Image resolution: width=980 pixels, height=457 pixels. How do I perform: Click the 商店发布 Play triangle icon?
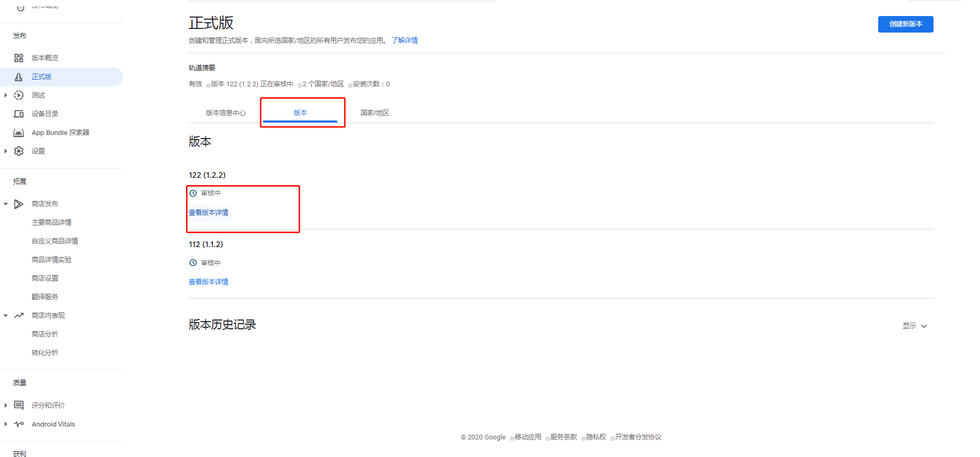coord(19,204)
